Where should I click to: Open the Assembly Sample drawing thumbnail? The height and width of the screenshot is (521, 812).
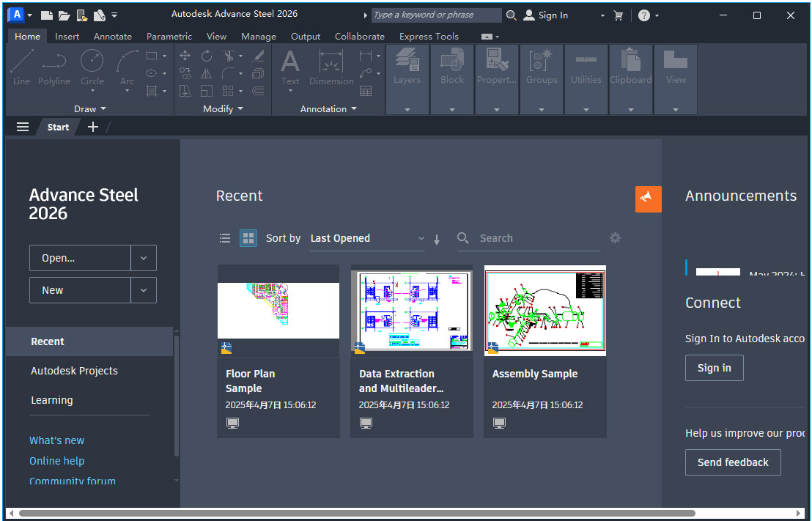545,310
